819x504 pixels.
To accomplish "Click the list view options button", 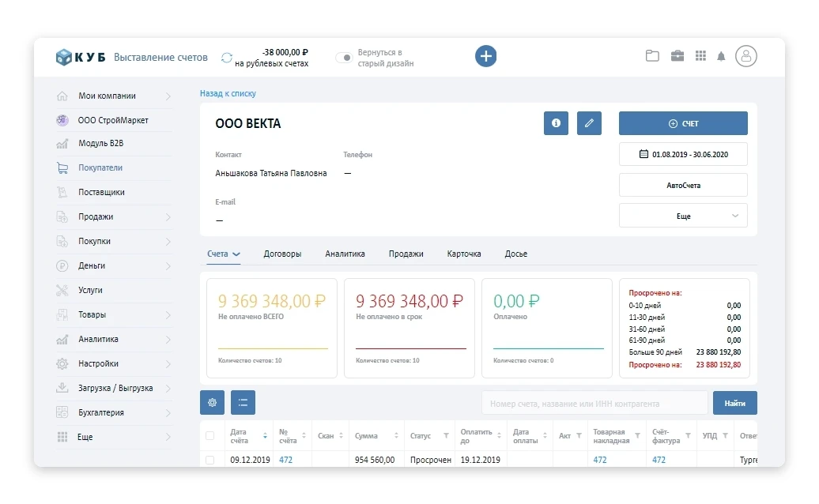I will tap(243, 403).
